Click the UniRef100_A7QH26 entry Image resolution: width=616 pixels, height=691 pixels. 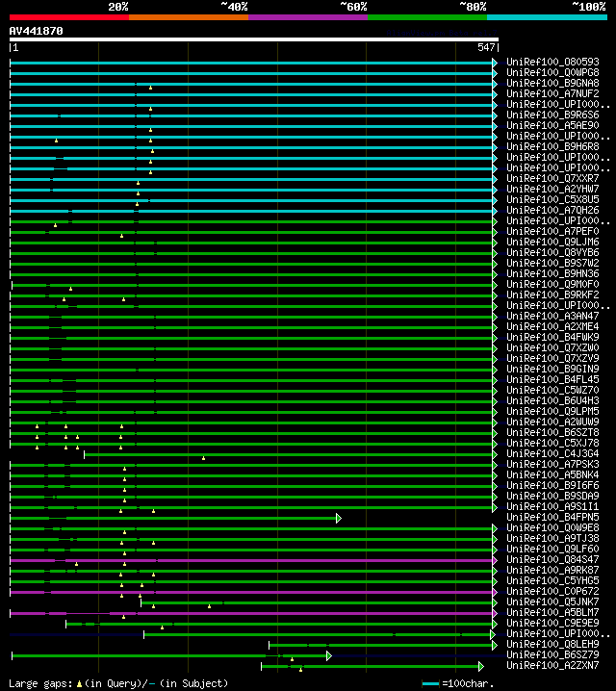coord(552,210)
